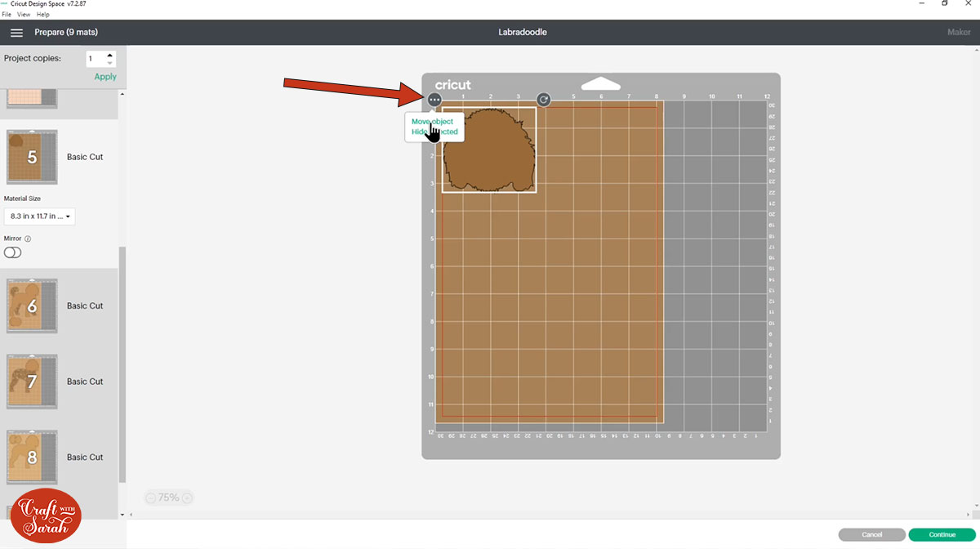Viewport: 980px width, 549px height.
Task: Select mat 5 thumbnail
Action: [x=32, y=157]
